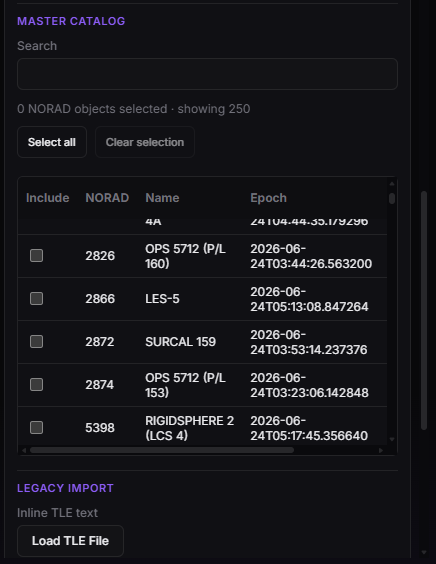The height and width of the screenshot is (564, 436).
Task: Click the table's scroll up arrow
Action: pos(392,184)
